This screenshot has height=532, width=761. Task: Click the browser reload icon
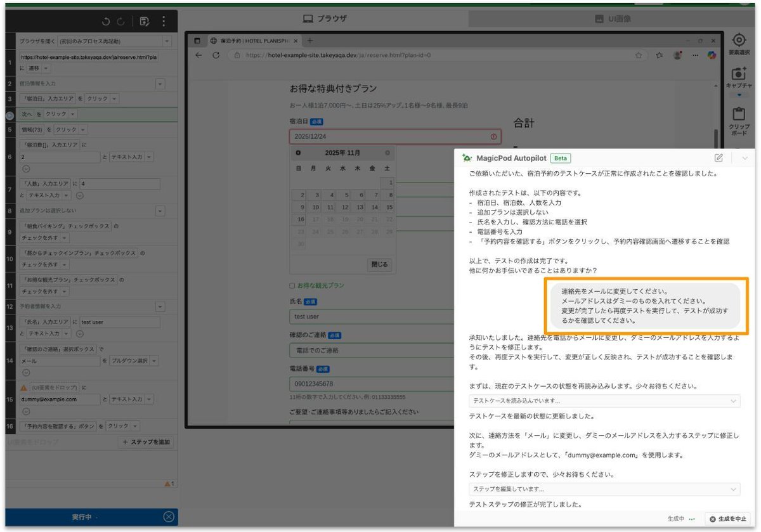[x=216, y=55]
